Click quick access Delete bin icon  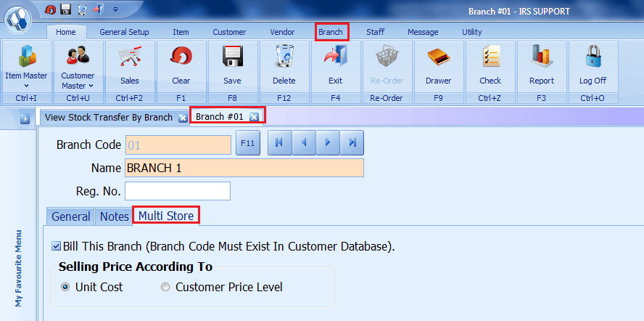pos(82,9)
